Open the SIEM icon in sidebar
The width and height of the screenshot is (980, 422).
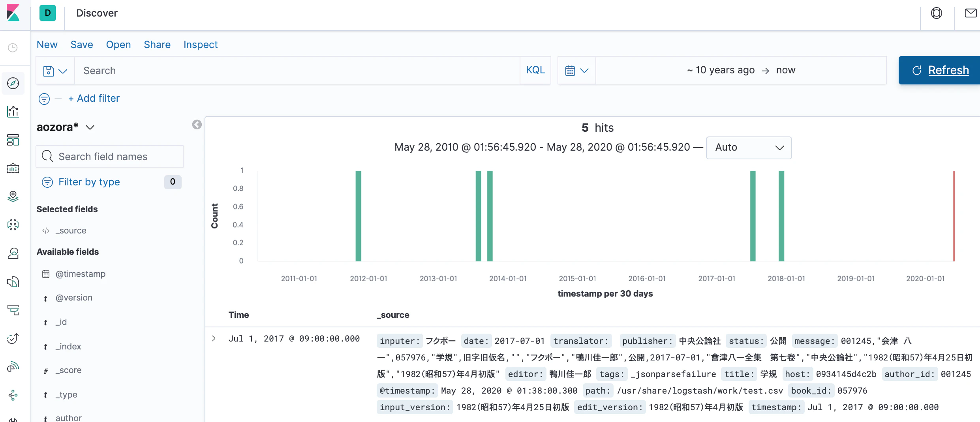click(x=13, y=367)
